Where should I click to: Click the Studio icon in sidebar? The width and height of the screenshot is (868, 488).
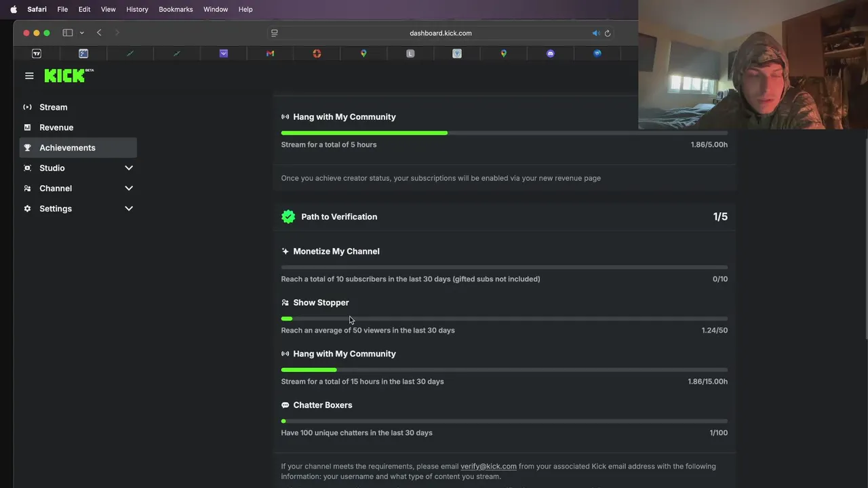coord(27,168)
